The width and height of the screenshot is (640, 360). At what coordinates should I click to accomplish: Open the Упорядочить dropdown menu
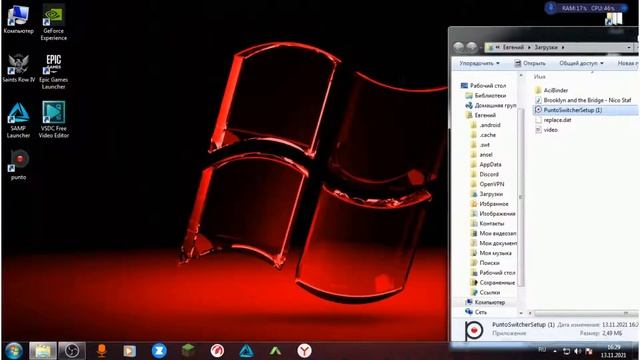(x=479, y=63)
